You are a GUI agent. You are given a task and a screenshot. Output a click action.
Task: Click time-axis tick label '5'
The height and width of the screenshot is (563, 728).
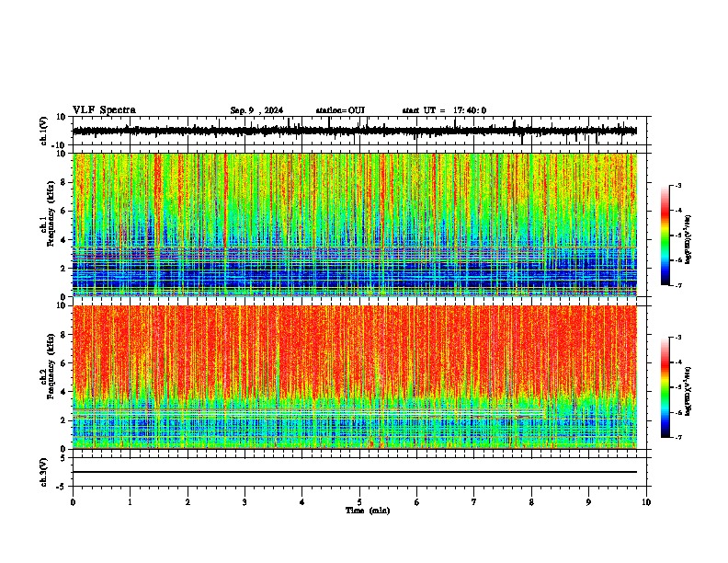[x=359, y=502]
